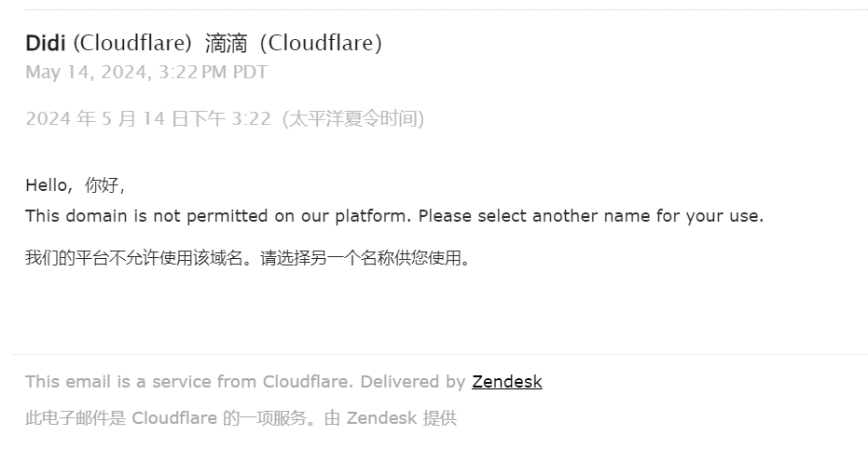
Task: Click the bold sender name Didi
Action: point(45,43)
